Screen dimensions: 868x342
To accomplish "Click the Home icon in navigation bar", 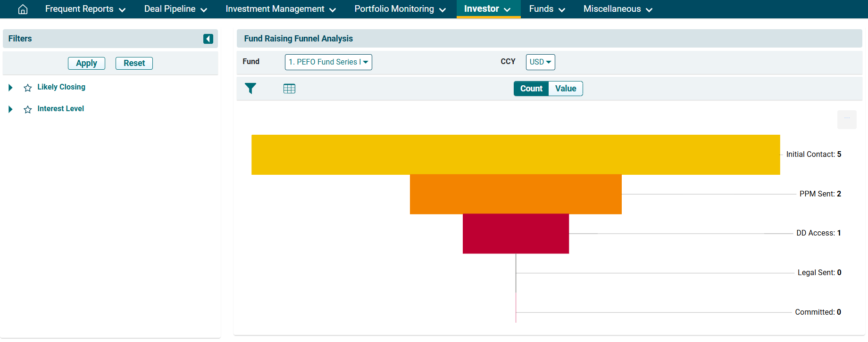I will pyautogui.click(x=23, y=9).
